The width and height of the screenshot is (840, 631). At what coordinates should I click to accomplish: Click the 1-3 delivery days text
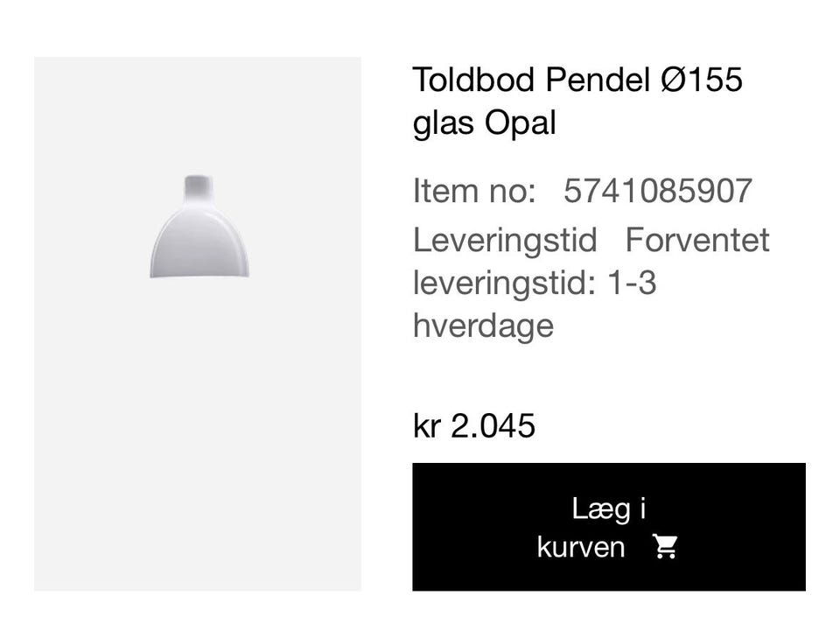(631, 283)
